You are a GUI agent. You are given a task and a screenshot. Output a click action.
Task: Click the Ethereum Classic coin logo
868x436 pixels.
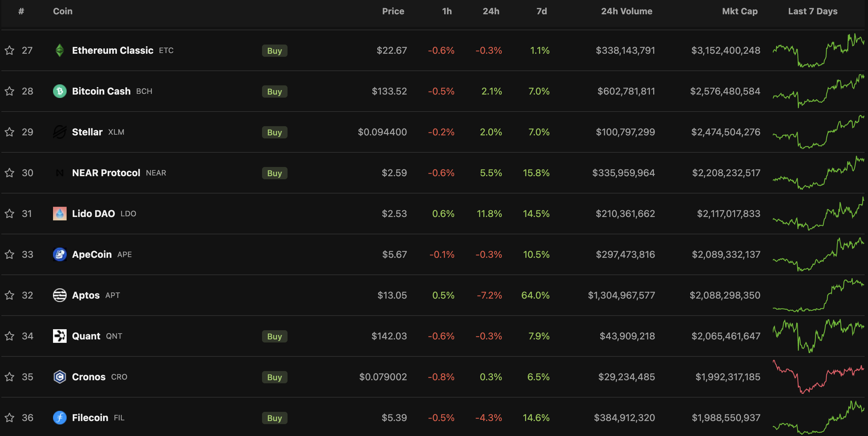coord(59,50)
